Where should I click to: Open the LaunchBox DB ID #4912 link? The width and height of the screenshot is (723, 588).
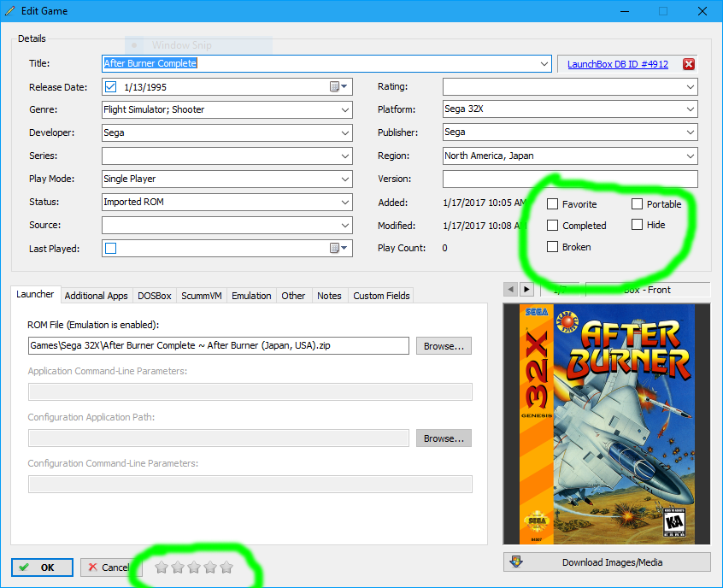point(617,64)
